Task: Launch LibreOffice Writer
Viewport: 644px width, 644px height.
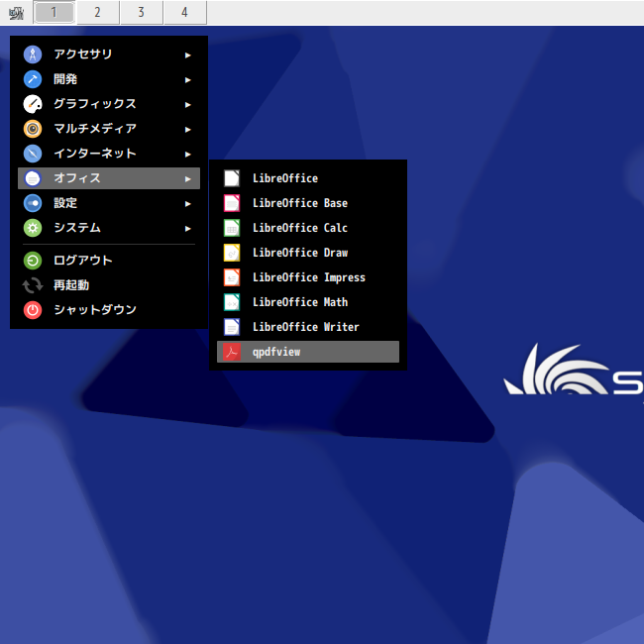Action: pyautogui.click(x=308, y=327)
